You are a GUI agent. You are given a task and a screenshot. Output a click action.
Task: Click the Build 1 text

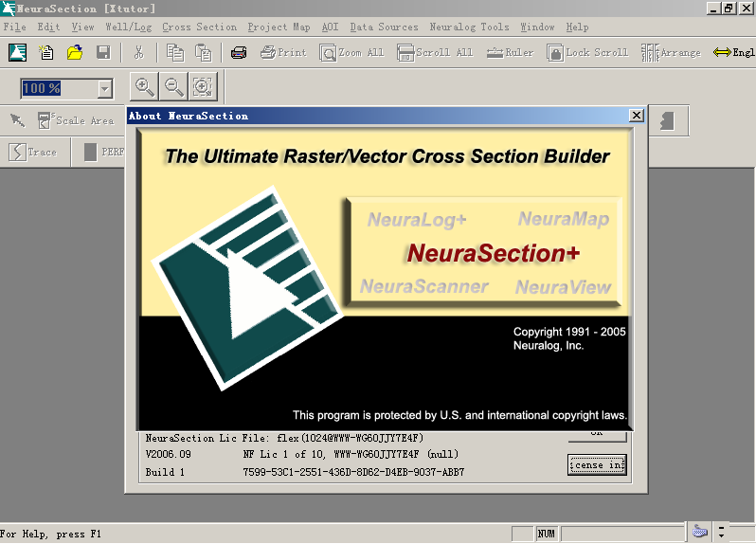tap(165, 472)
